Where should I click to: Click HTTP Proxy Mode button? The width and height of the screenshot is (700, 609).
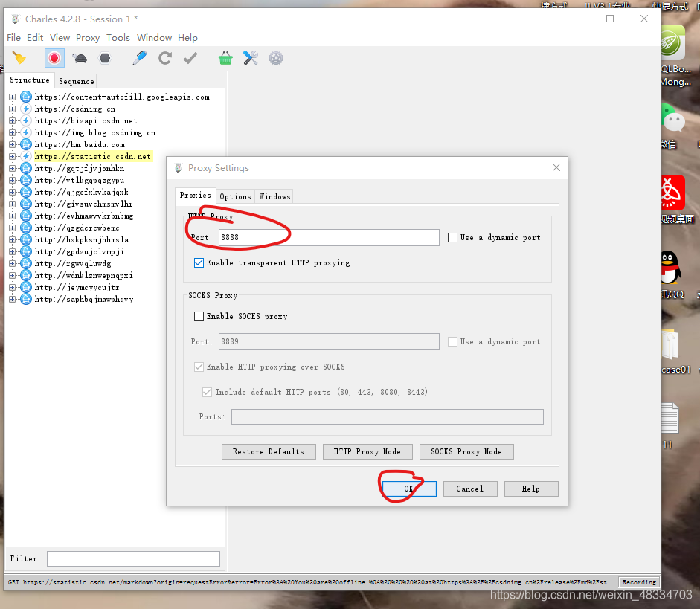click(367, 451)
